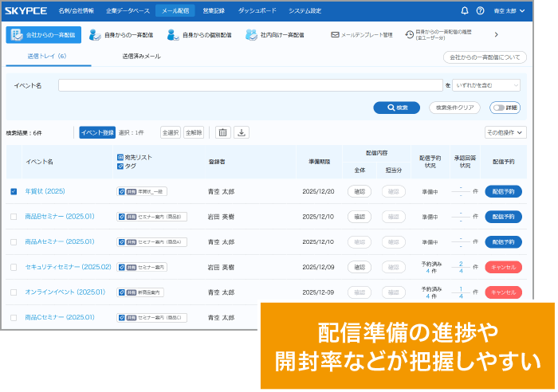Click the 検索 search button
Viewport: 558px width, 392px height.
396,108
